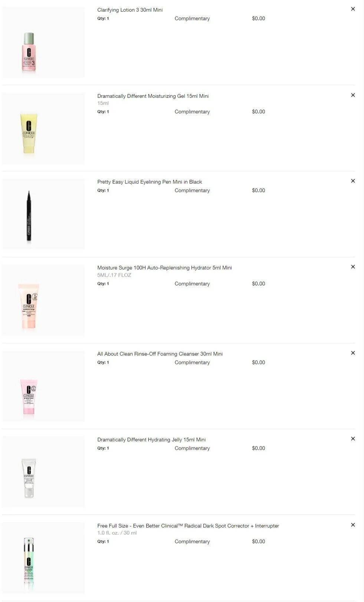364x602 pixels.
Task: Open All About Clean Rinse-Off Cleanser link
Action: click(160, 354)
